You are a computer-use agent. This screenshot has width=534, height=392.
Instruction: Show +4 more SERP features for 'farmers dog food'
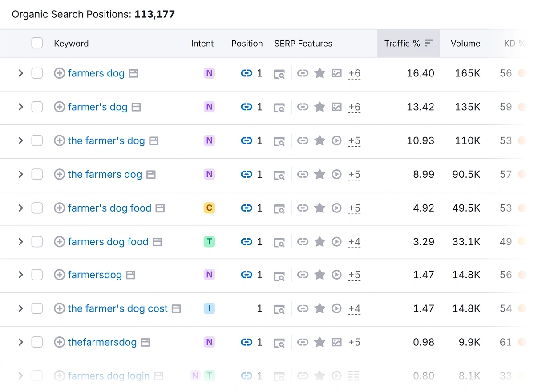[x=354, y=242]
